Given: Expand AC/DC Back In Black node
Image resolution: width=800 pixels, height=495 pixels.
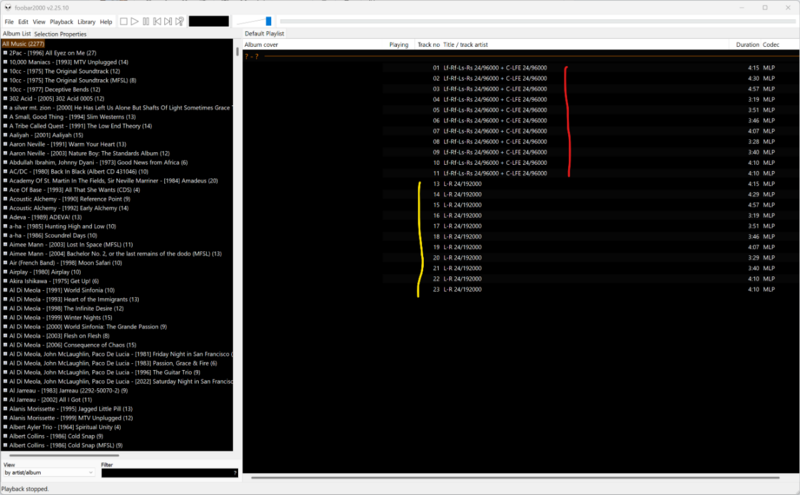Looking at the screenshot, I should pos(5,171).
